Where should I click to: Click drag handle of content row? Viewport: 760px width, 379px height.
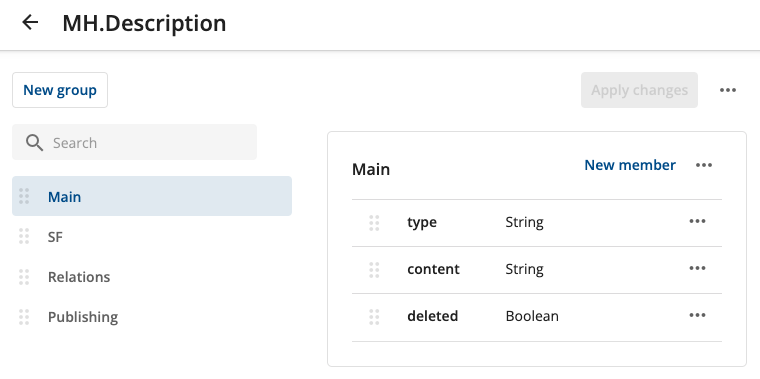(x=374, y=270)
